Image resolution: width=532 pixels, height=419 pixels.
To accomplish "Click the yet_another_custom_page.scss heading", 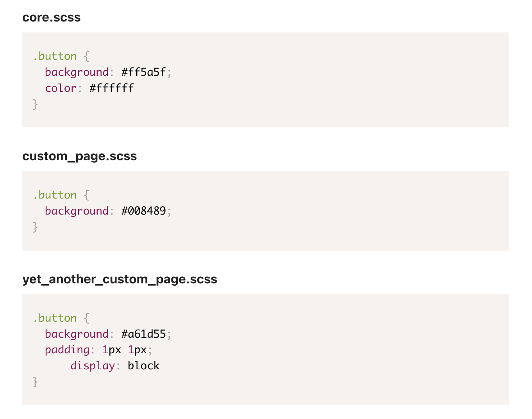I will (x=120, y=279).
